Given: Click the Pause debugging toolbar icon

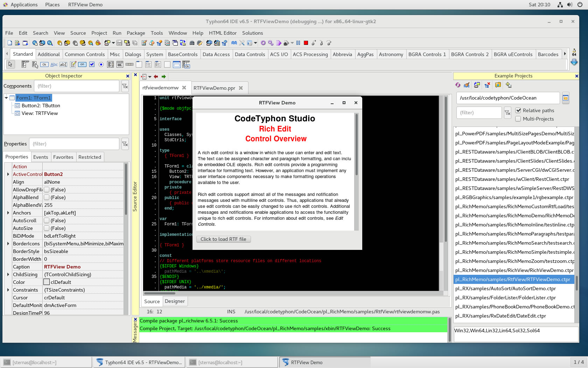Looking at the screenshot, I should 298,43.
